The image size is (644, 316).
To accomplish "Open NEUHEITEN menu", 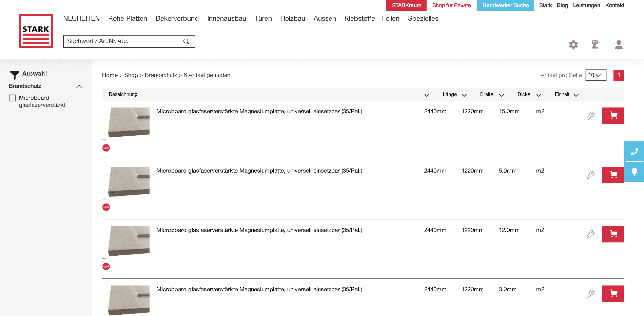I will pos(81,19).
